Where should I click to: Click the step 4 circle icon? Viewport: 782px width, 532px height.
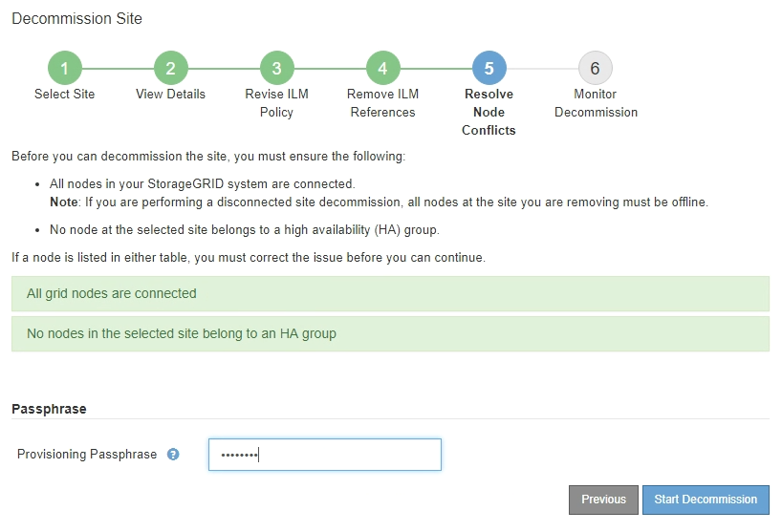pyautogui.click(x=383, y=69)
